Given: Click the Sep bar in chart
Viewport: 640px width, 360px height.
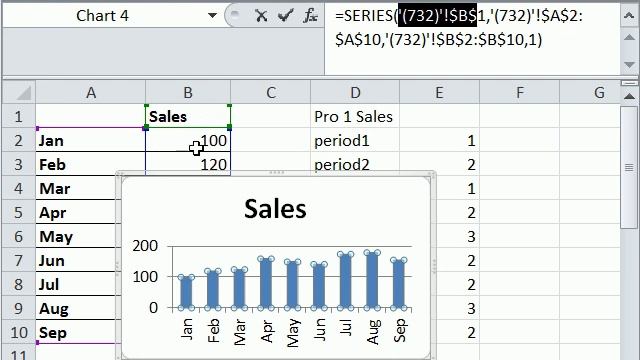Looking at the screenshot, I should pyautogui.click(x=398, y=284).
